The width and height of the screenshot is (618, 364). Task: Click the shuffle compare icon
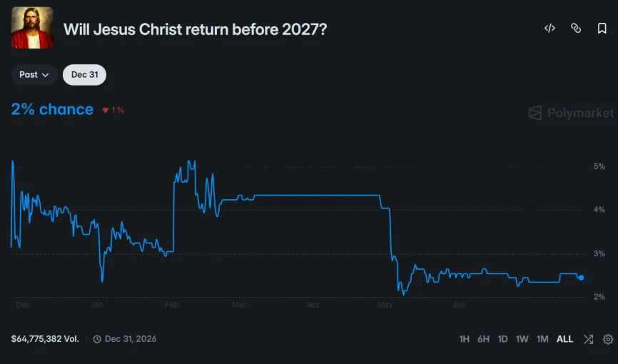pyautogui.click(x=589, y=339)
